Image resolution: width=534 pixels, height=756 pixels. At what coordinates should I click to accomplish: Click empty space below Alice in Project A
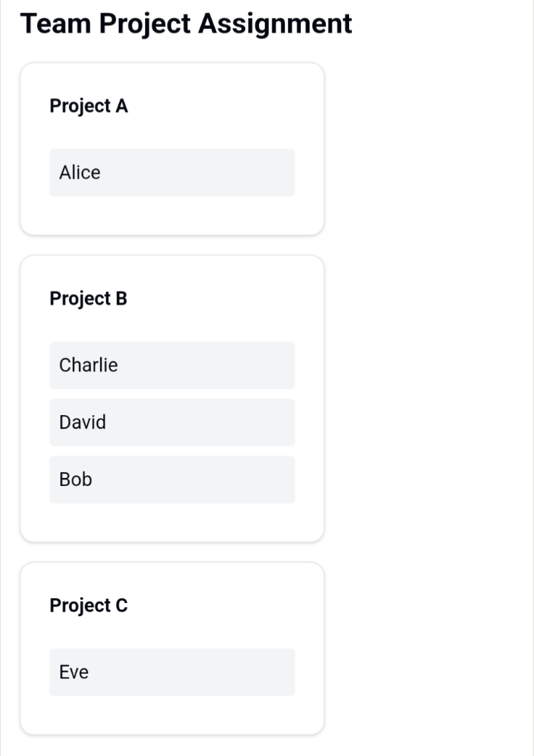pyautogui.click(x=172, y=216)
